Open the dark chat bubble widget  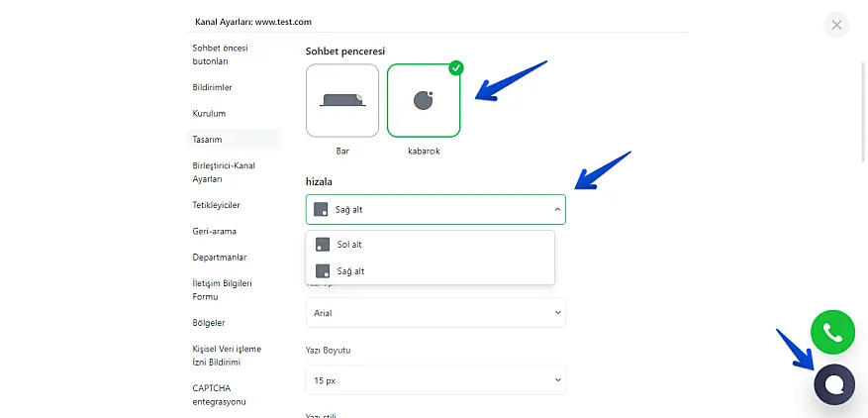pyautogui.click(x=833, y=384)
